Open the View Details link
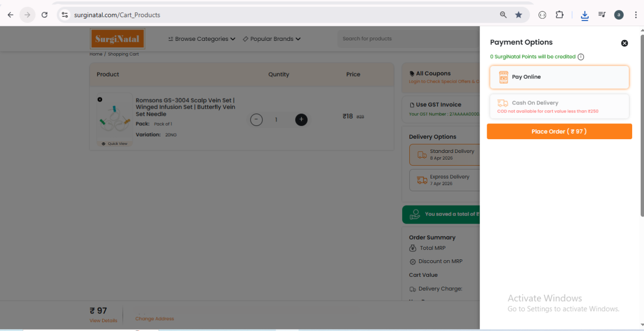The image size is (644, 331). 103,321
